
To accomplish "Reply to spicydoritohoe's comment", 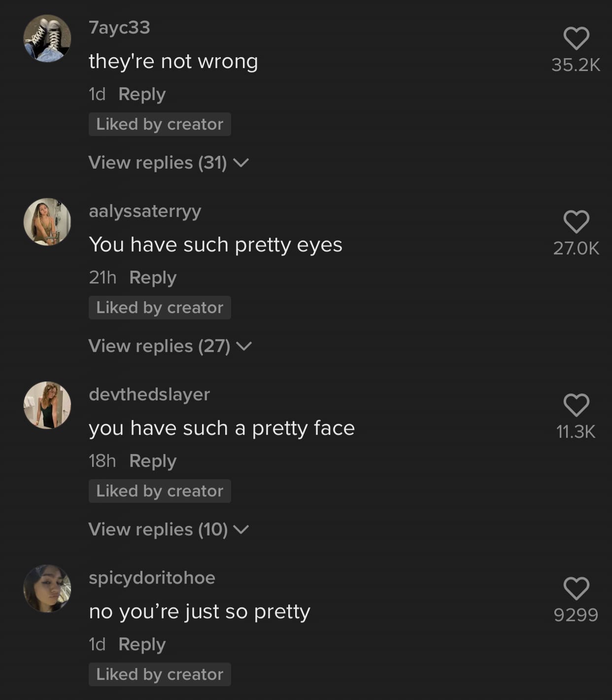I will click(x=142, y=644).
